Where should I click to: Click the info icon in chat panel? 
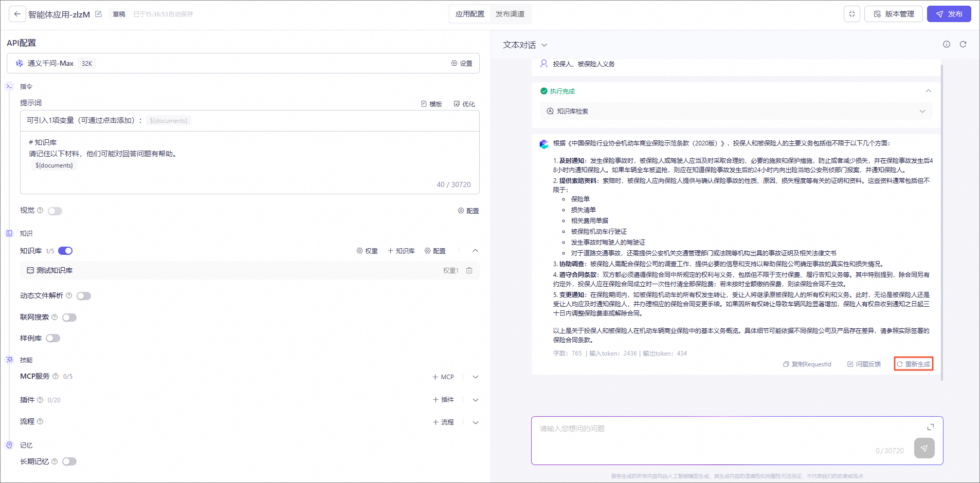click(946, 44)
